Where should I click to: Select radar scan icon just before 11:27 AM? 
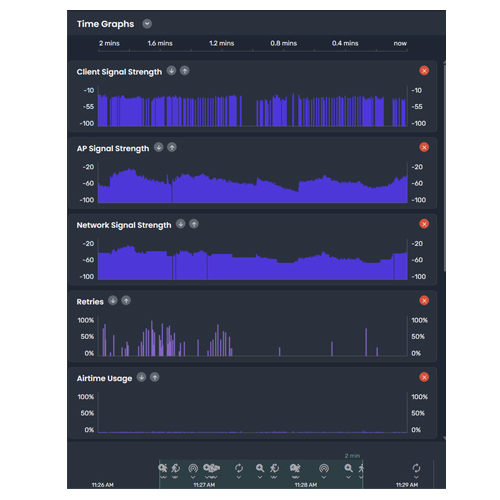click(x=193, y=468)
